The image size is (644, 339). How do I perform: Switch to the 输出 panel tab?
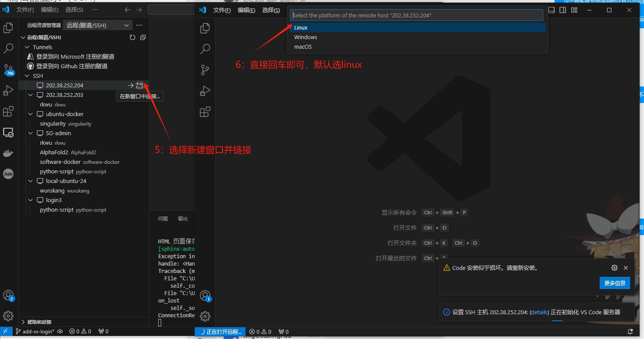[183, 219]
